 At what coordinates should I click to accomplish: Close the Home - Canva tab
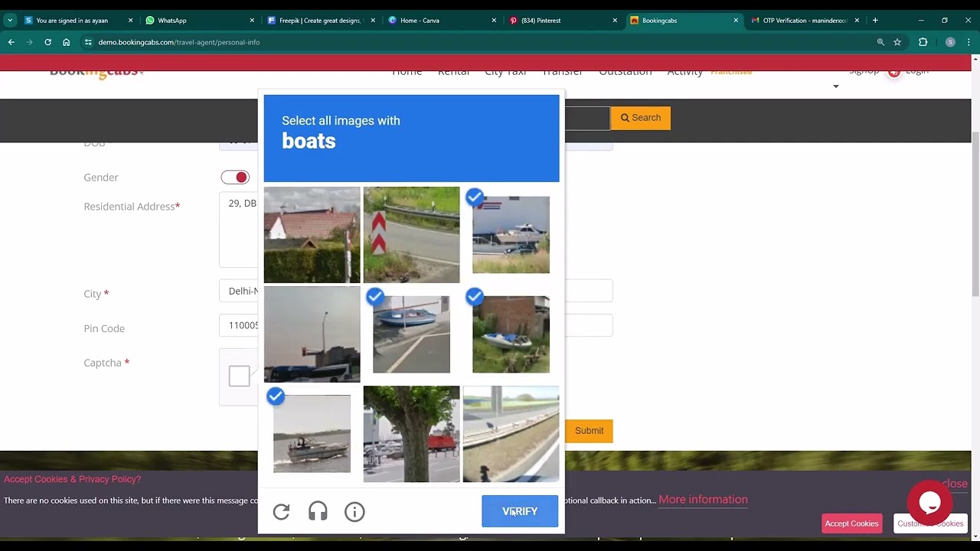(x=494, y=21)
